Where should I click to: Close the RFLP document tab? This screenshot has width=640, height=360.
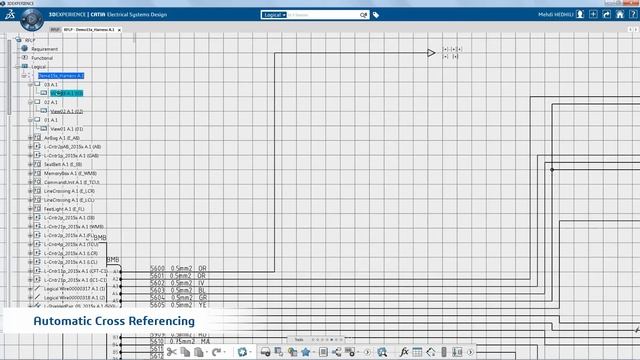(119, 30)
